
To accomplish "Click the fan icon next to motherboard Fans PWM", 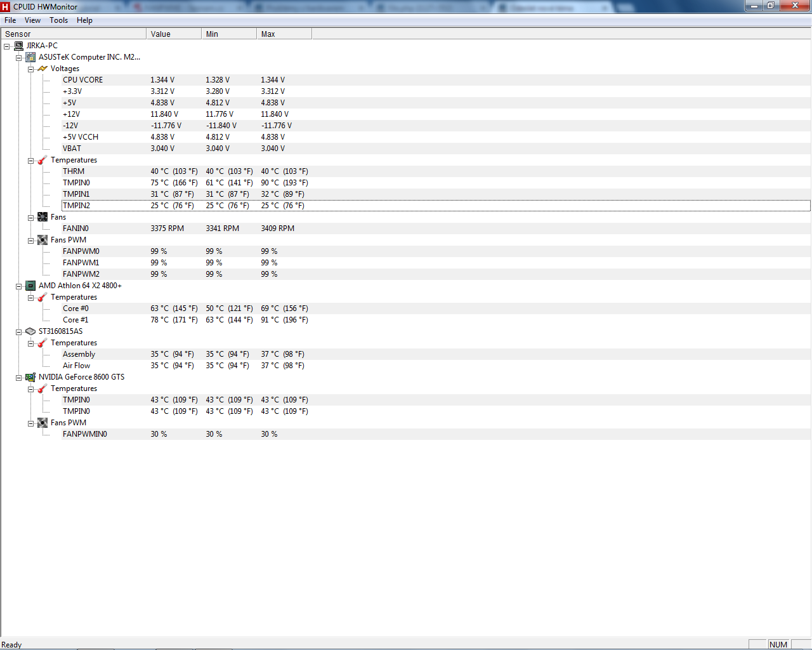I will [x=43, y=240].
